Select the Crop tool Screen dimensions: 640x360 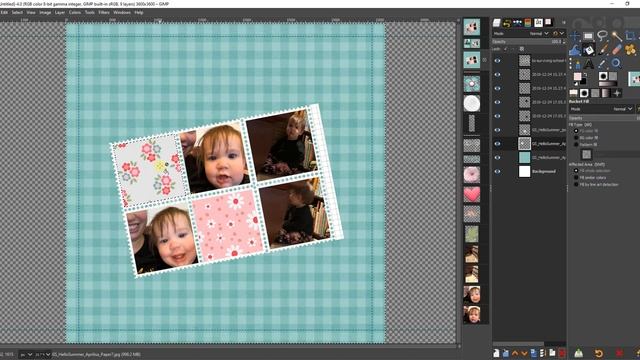tap(630, 36)
